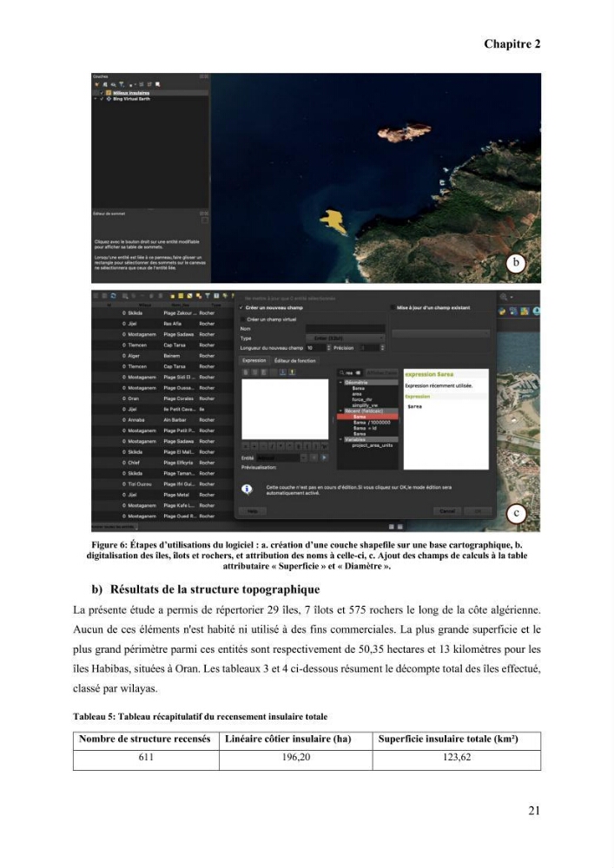Collapse the Récent (fieldcalc) group
Viewport: 614px width, 868px height.
pos(340,411)
